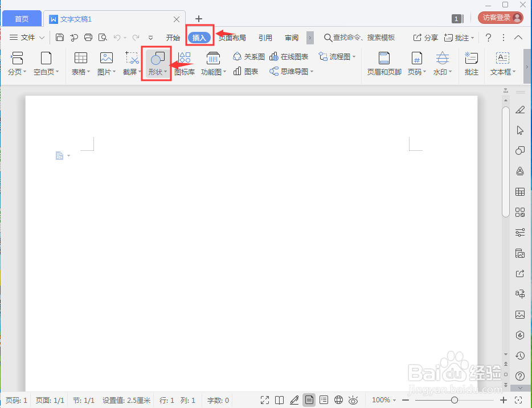The height and width of the screenshot is (408, 532).
Task: Expand the 100% zoom level dropdown
Action: (394, 400)
